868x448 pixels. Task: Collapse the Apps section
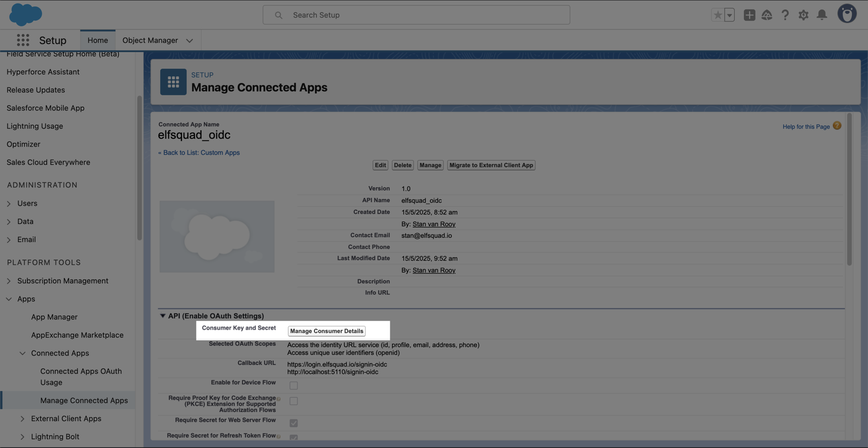(9, 299)
